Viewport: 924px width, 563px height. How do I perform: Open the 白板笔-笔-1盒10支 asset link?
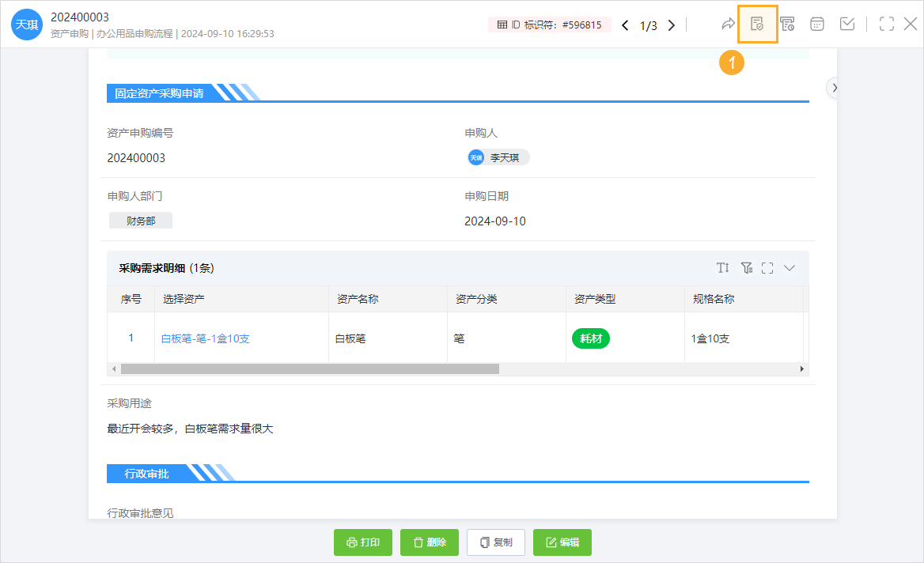coord(206,338)
